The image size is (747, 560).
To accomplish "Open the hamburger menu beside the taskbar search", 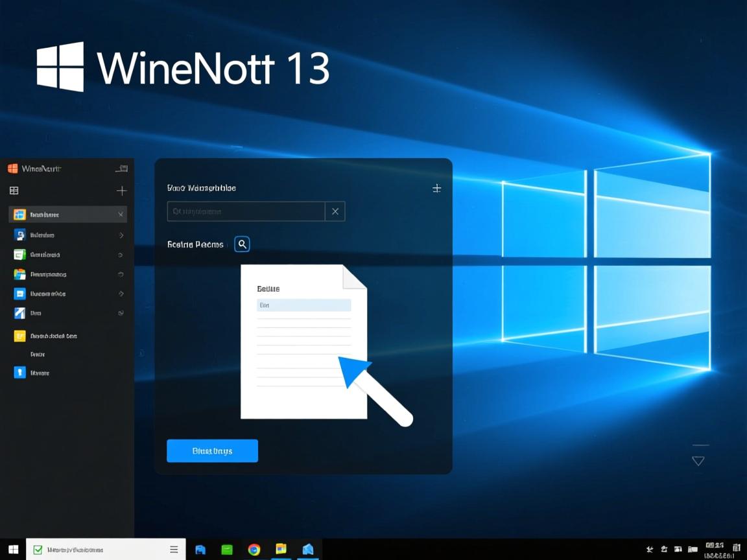I will point(174,548).
